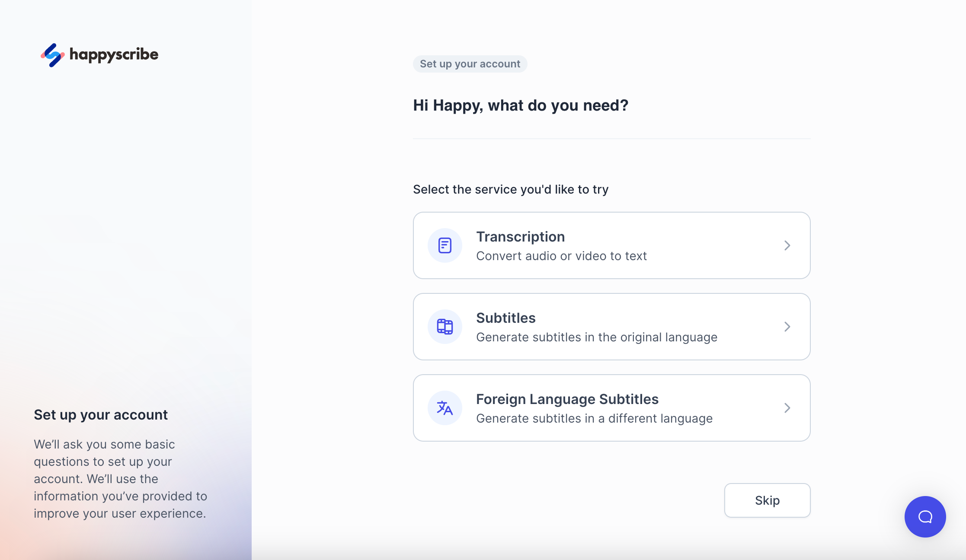Click the Subtitles film-strip icon
The width and height of the screenshot is (966, 560).
coord(445,327)
